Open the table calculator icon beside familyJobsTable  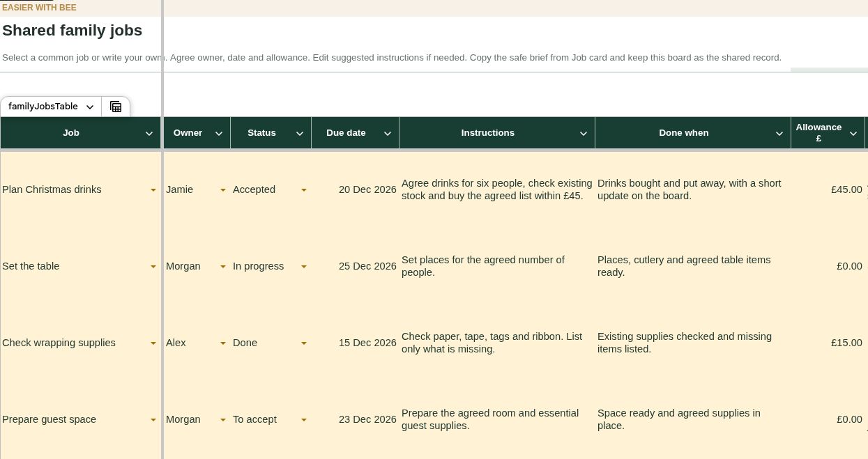click(116, 107)
